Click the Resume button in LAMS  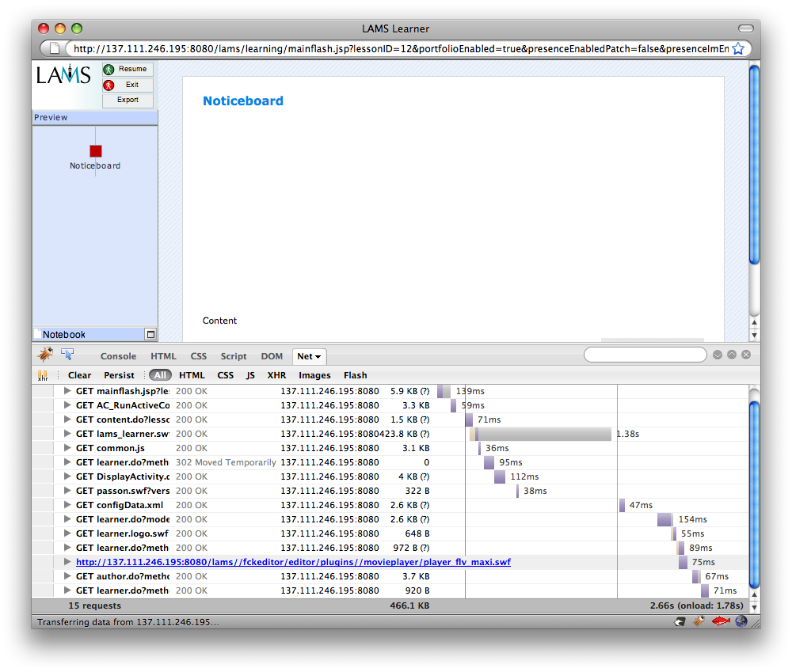128,69
